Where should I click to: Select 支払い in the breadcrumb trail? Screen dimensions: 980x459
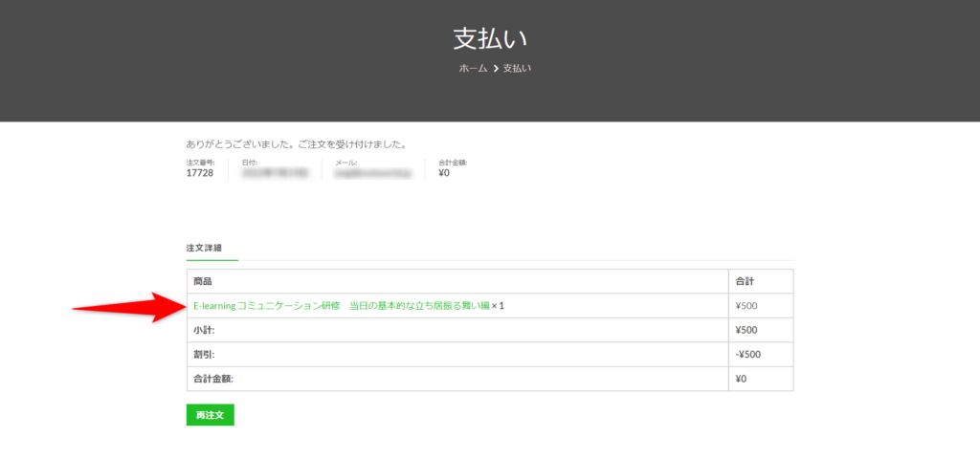pos(517,69)
